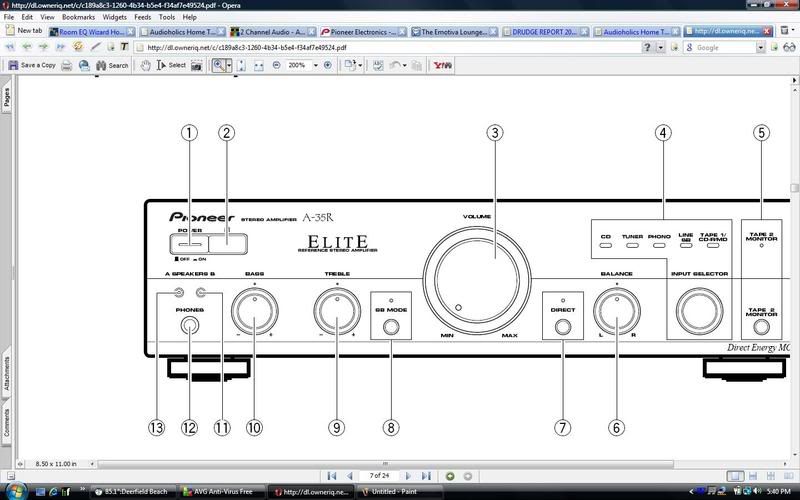Open the Help menu
Screen dimensions: 800x500
[190, 17]
